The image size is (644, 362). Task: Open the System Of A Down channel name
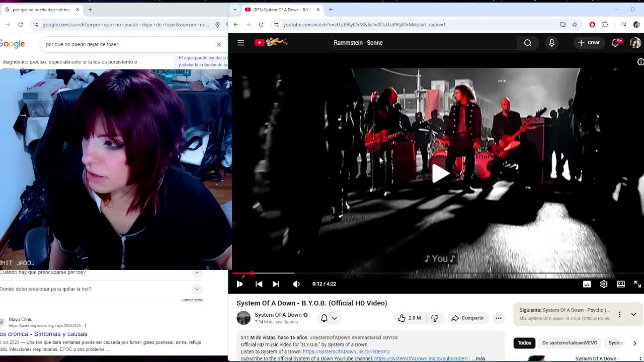[x=278, y=315]
